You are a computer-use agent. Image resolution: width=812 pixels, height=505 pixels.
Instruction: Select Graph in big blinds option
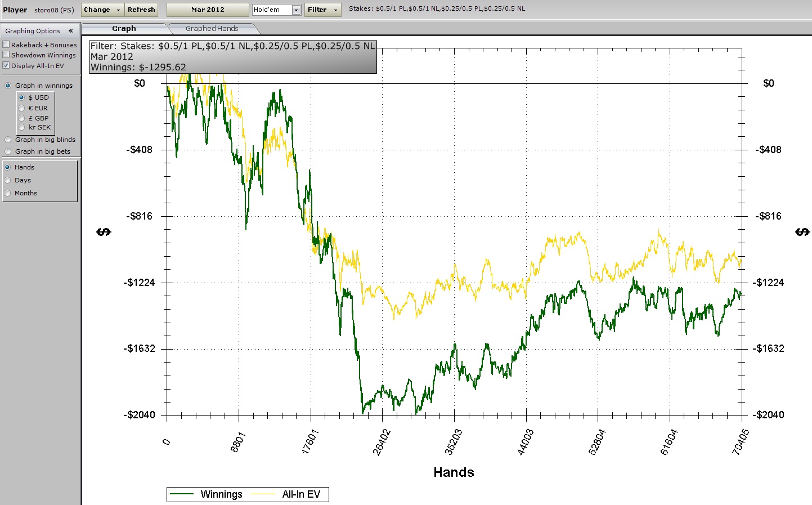pos(8,140)
